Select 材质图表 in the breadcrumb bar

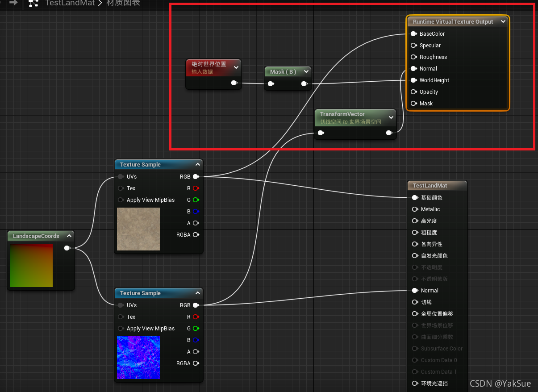[x=122, y=3]
